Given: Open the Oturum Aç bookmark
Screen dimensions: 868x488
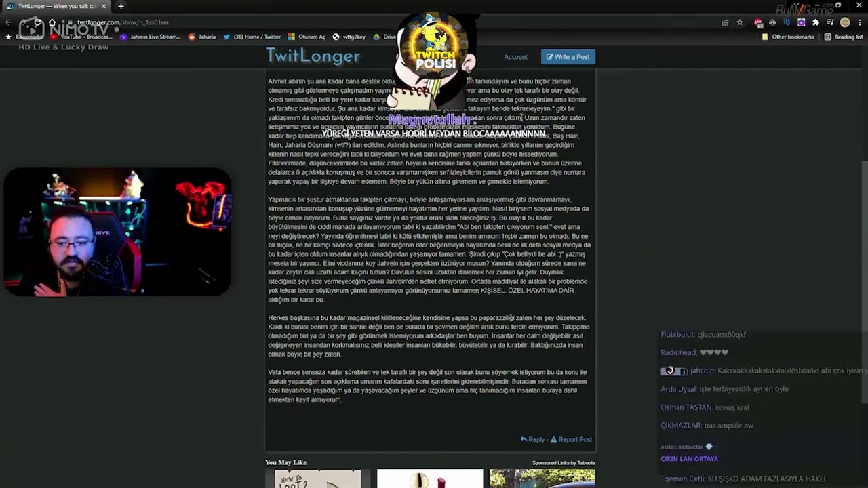Looking at the screenshot, I should click(307, 37).
